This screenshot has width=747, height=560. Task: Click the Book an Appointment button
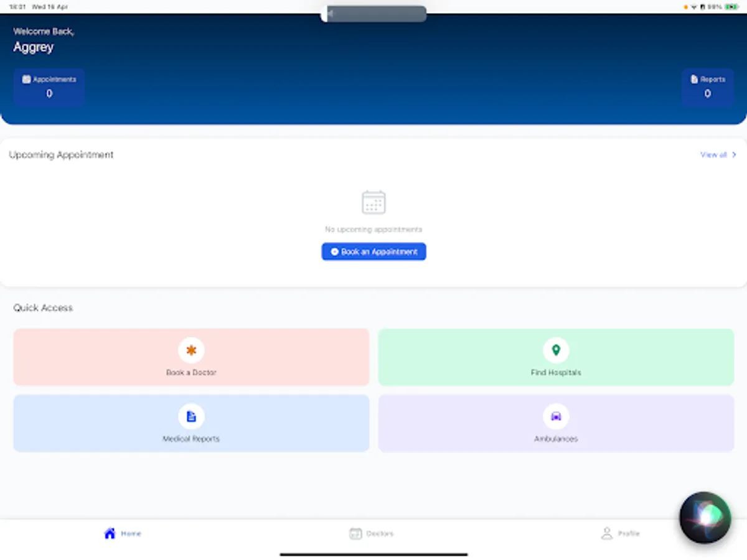374,251
